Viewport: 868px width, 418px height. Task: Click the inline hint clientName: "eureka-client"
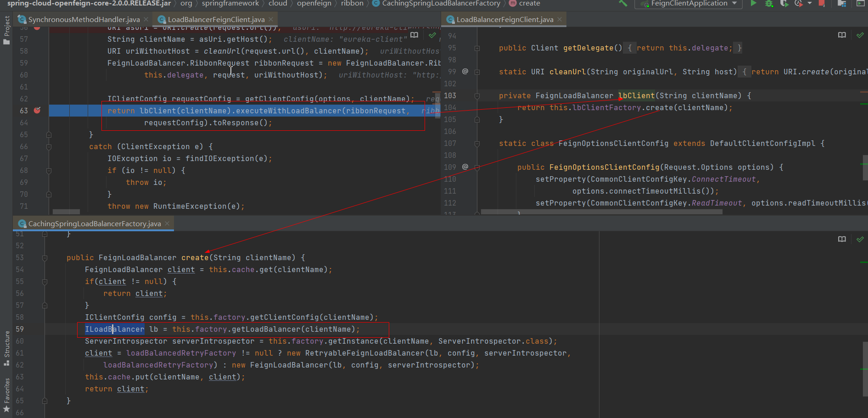pyautogui.click(x=345, y=39)
